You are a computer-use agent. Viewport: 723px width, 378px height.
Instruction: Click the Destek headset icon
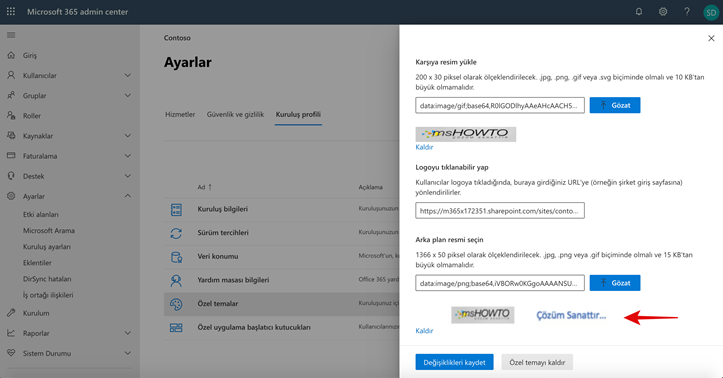pyautogui.click(x=11, y=176)
